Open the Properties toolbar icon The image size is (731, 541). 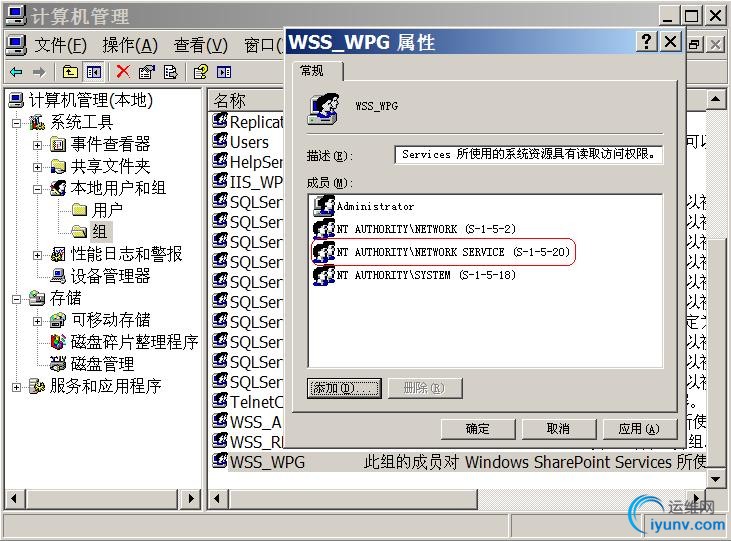146,72
